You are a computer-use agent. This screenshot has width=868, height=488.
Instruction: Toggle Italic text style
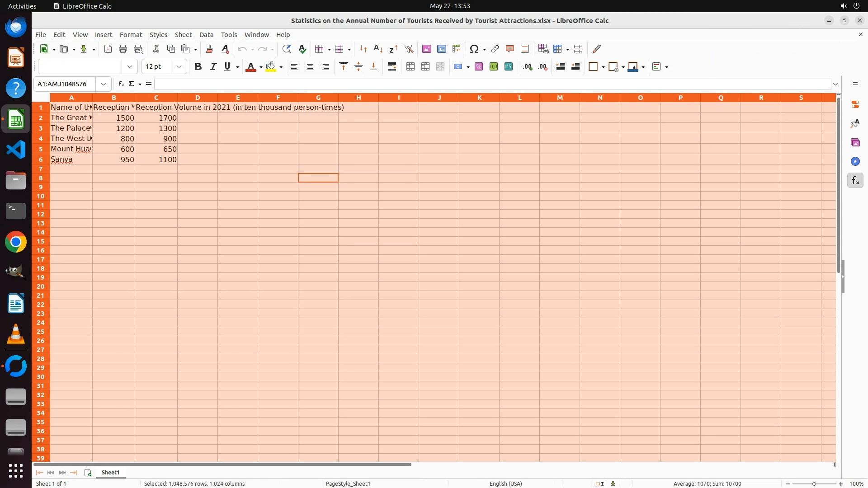click(213, 66)
